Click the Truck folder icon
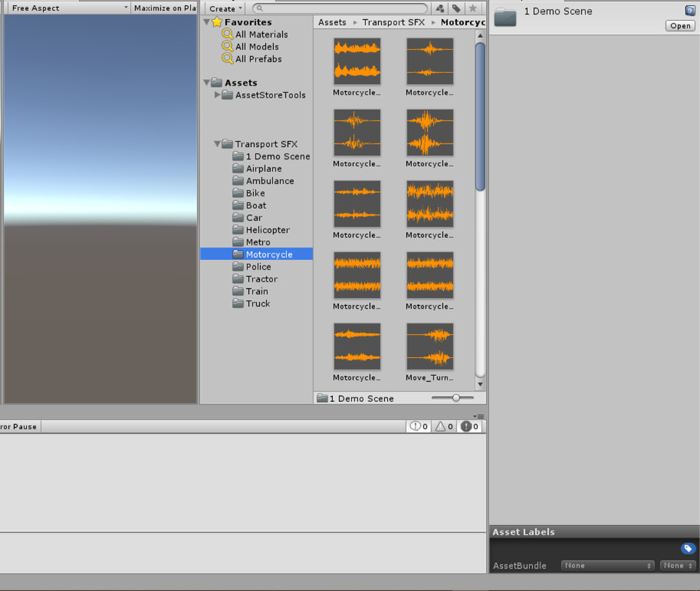 pyautogui.click(x=238, y=304)
